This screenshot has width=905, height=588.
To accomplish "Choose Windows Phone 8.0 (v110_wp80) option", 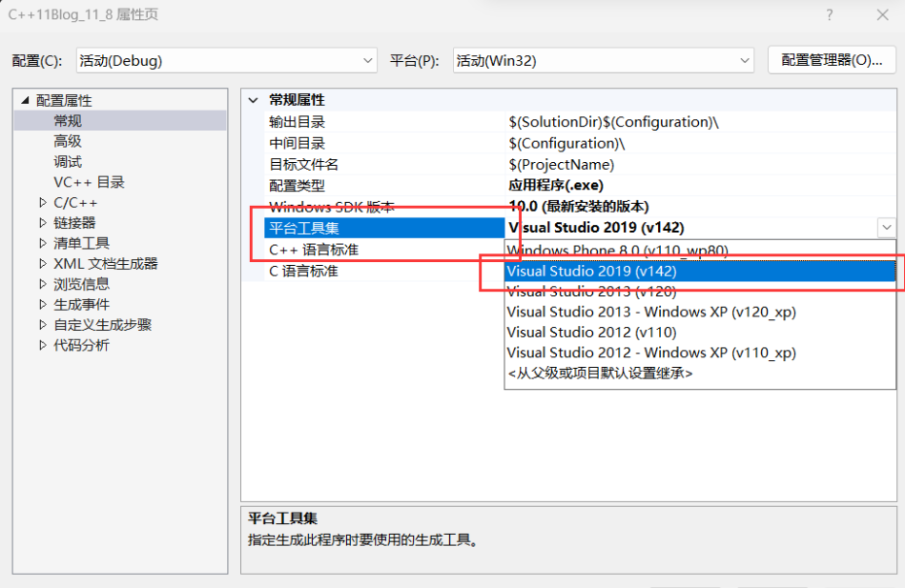I will tap(700, 251).
